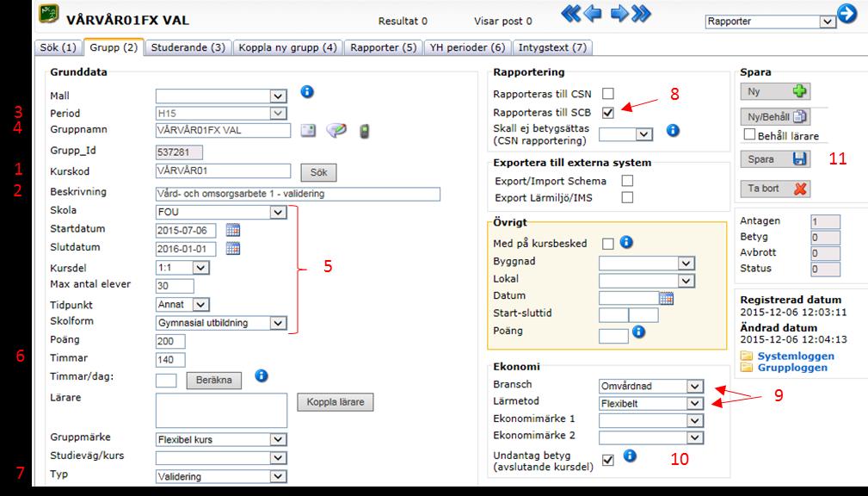Click the Lärare text area
The image size is (868, 496).
(x=221, y=411)
